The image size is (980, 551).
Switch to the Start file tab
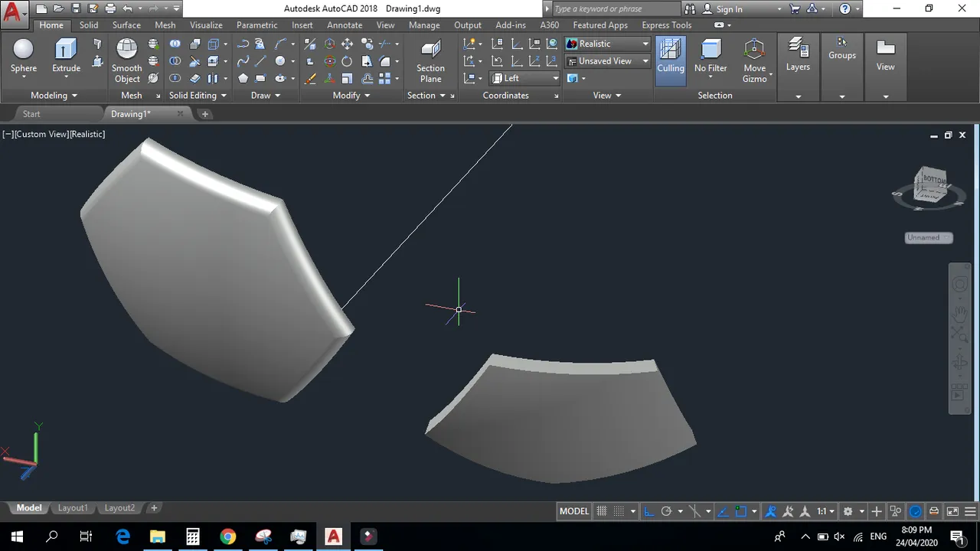click(x=31, y=114)
